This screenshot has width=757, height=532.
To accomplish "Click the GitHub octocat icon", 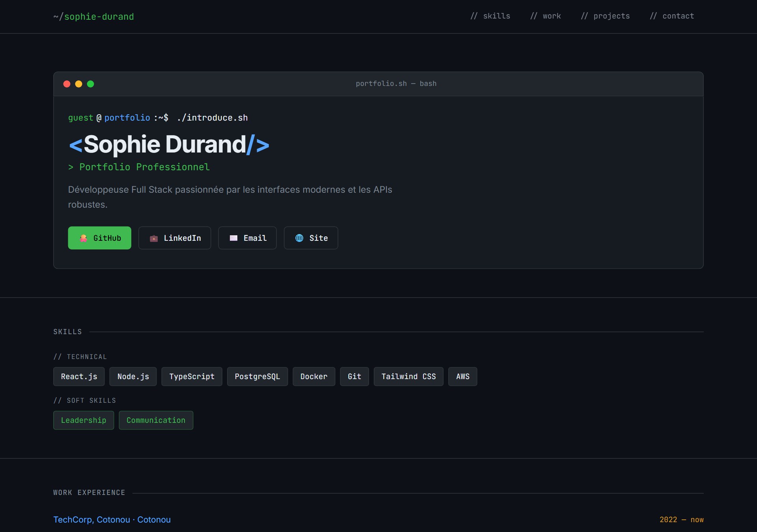I will (83, 238).
